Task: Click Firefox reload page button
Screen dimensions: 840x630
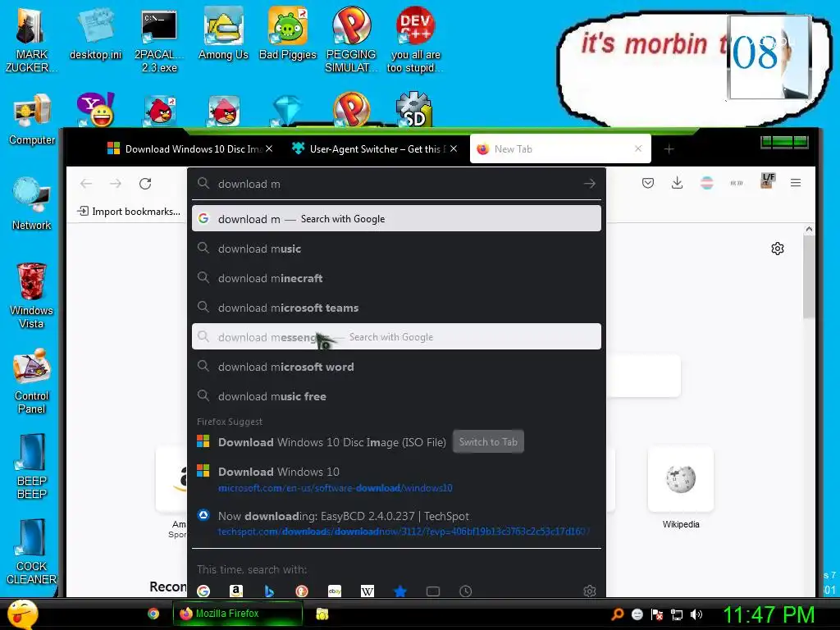Action: point(145,184)
